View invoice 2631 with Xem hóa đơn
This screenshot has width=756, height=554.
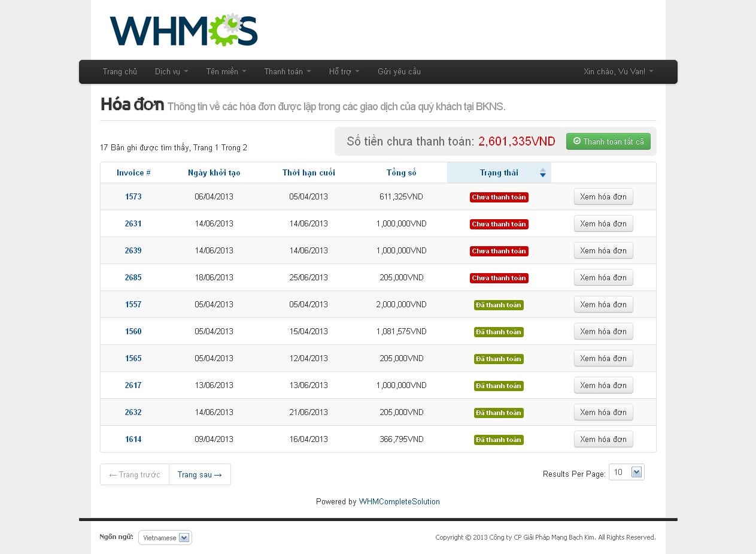click(603, 223)
